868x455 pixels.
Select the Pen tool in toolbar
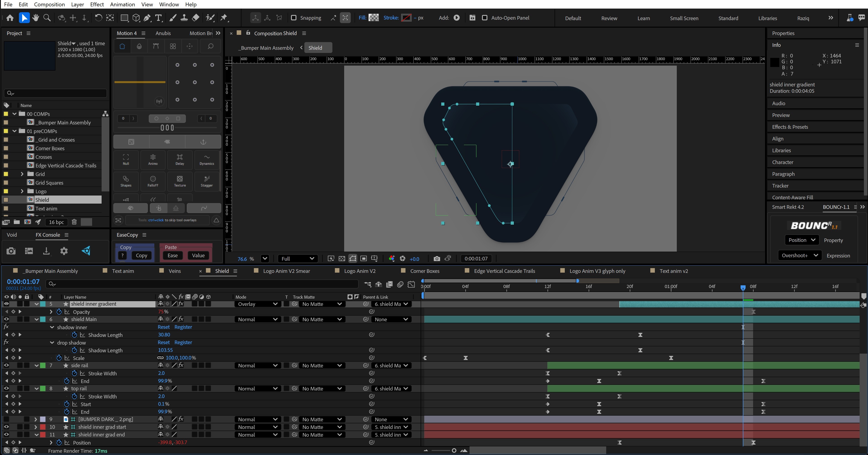147,18
